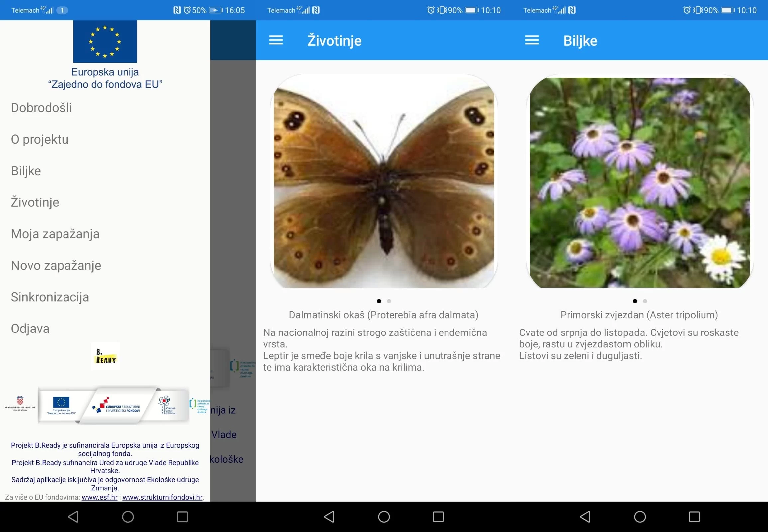This screenshot has width=768, height=532.
Task: Tap the European Union flag logo
Action: coord(105,41)
